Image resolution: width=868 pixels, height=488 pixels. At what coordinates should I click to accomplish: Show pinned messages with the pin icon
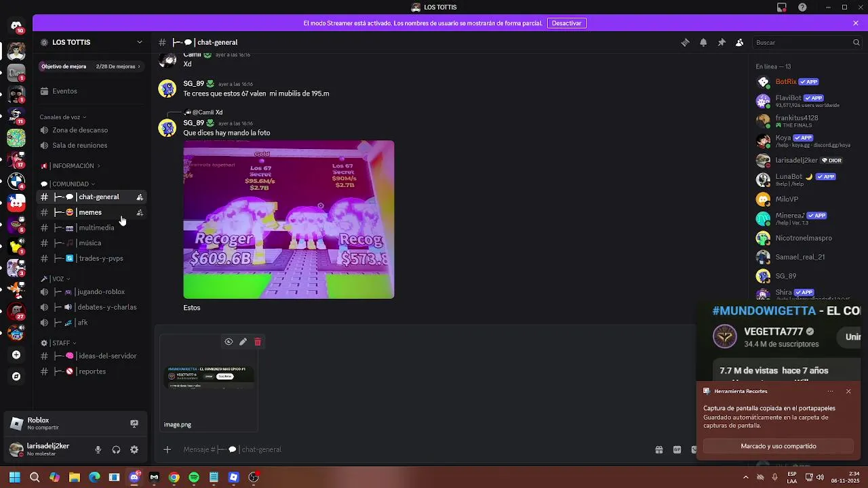722,42
